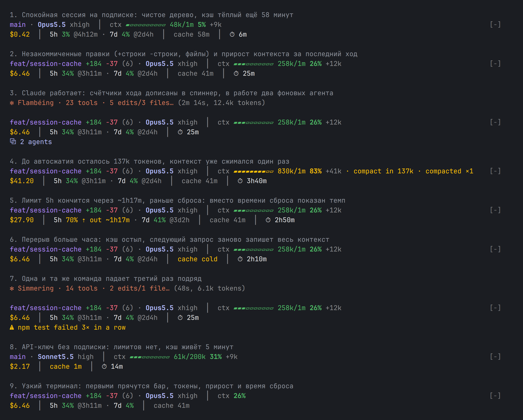523x420 pixels.
Task: Click the clock icon beside 2h10m
Action: click(240, 259)
